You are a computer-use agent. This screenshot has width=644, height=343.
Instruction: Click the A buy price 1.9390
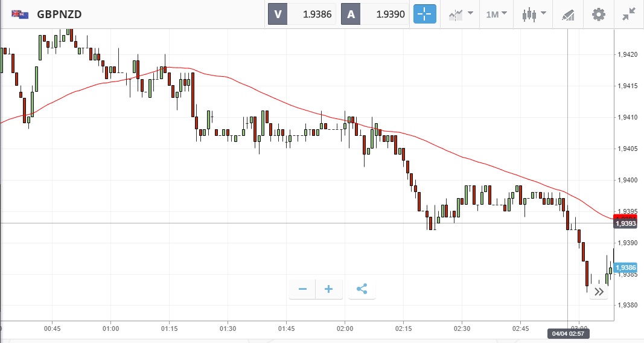pos(375,14)
